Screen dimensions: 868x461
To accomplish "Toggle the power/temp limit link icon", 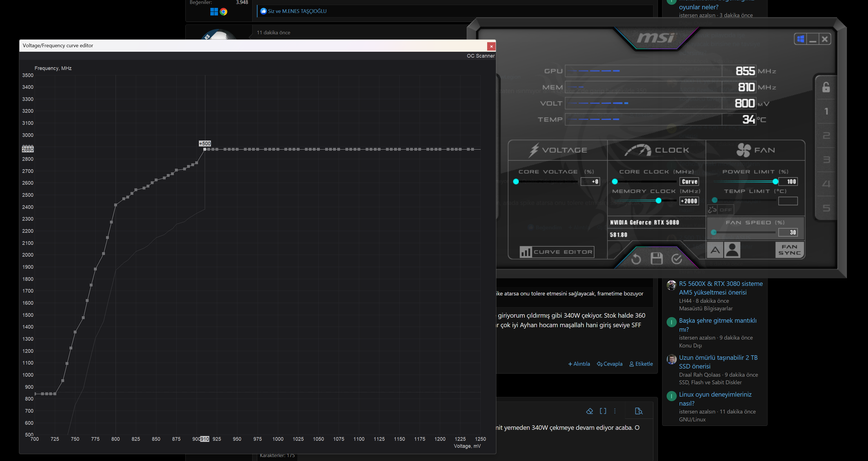I will (x=712, y=210).
